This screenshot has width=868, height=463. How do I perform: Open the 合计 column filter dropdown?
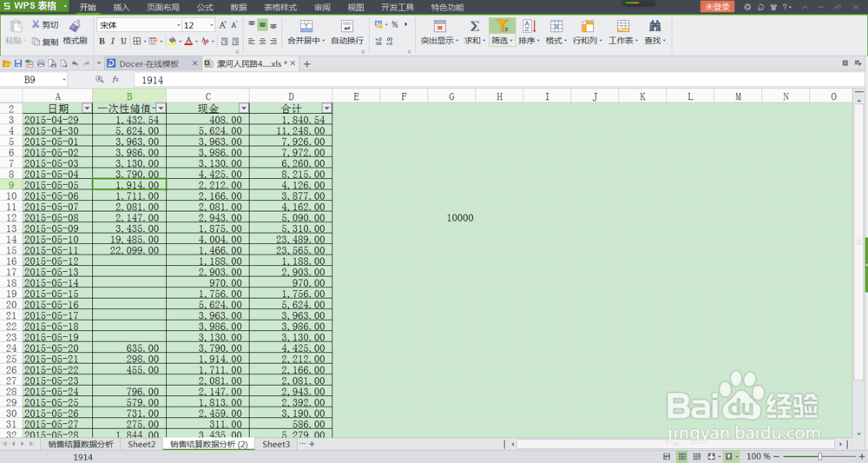tap(326, 108)
